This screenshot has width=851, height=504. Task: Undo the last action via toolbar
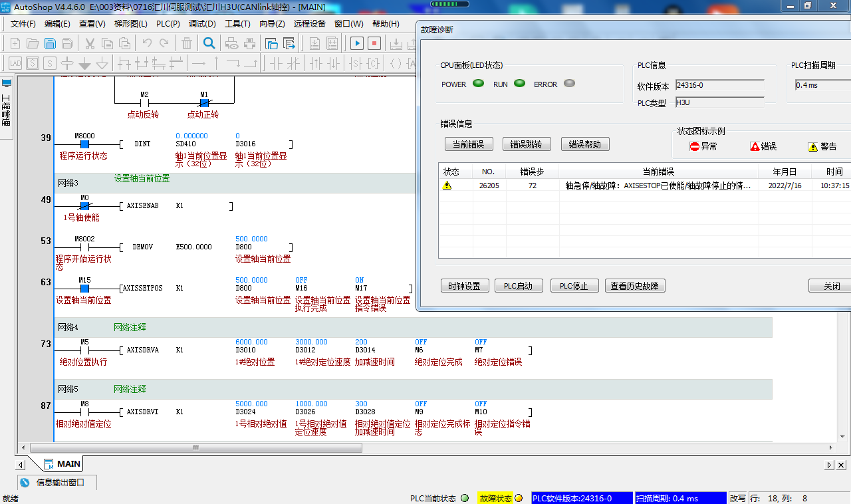coord(147,44)
